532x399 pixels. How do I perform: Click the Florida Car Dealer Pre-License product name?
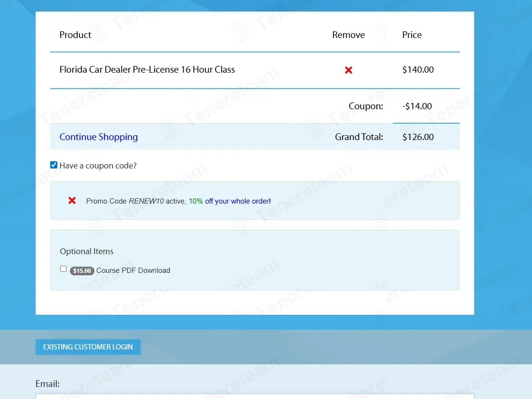(x=147, y=69)
